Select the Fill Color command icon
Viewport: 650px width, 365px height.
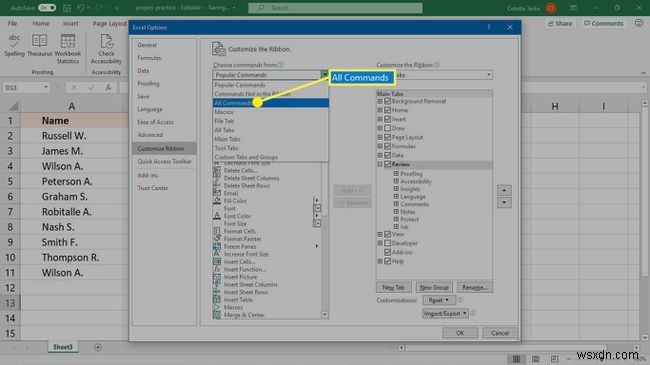pos(217,201)
